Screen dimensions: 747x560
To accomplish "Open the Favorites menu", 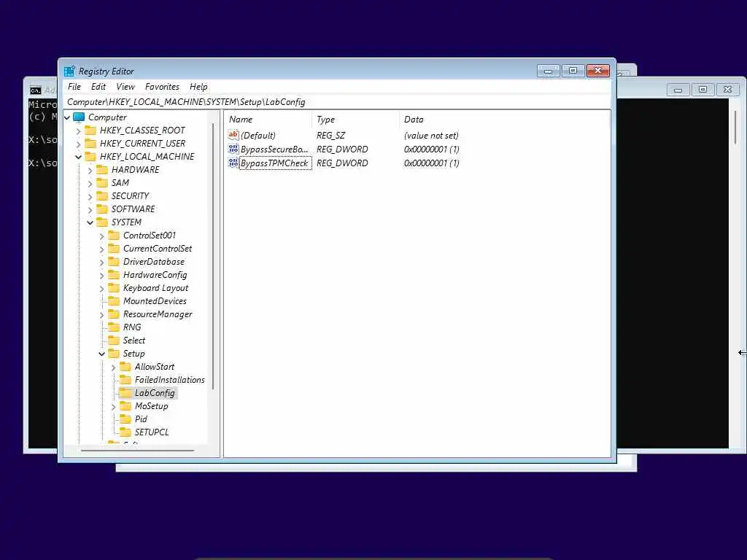I will coord(162,87).
